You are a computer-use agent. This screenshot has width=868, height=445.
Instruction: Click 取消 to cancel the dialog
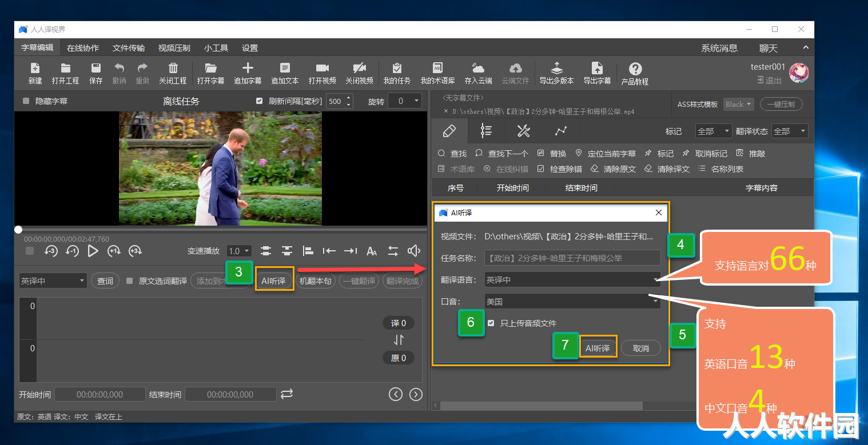(641, 348)
